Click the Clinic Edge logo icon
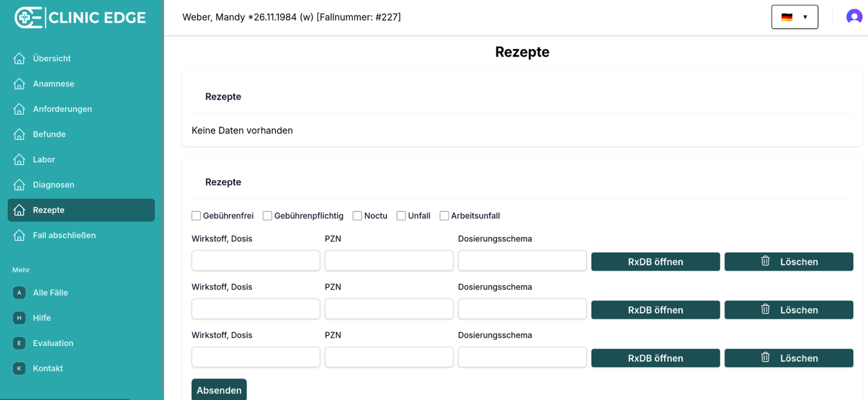This screenshot has width=868, height=400. click(x=28, y=17)
